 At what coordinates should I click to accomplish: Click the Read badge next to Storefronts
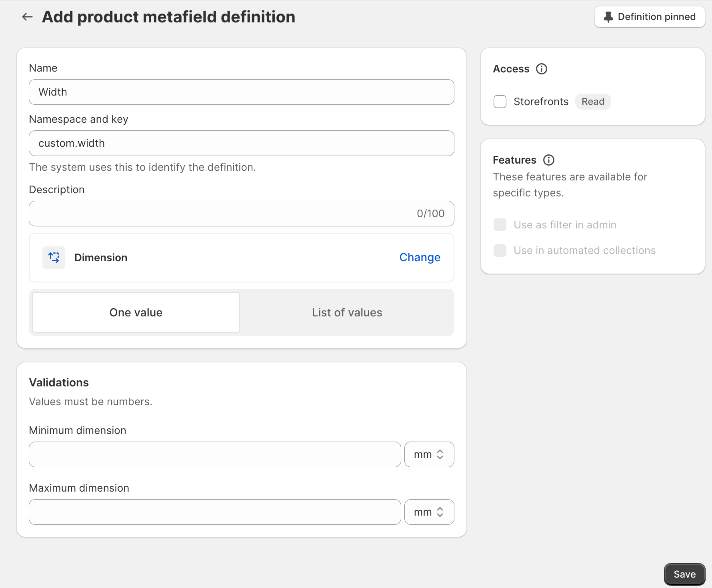(x=593, y=102)
